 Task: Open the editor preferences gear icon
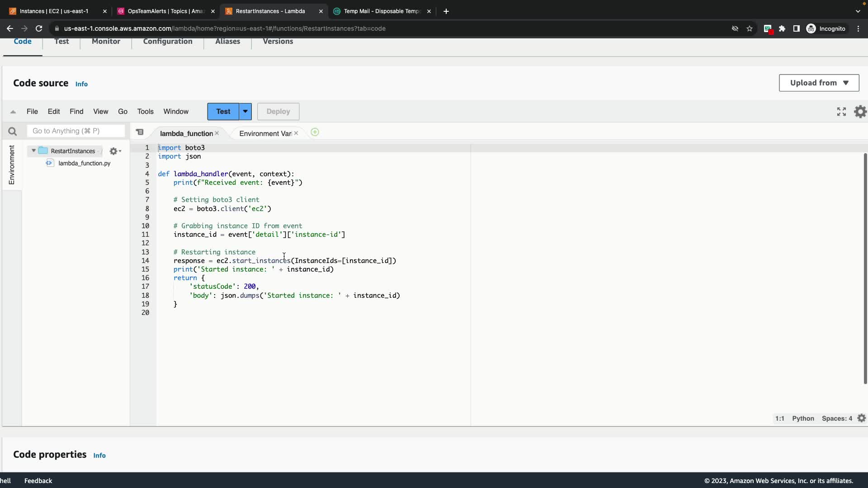860,112
